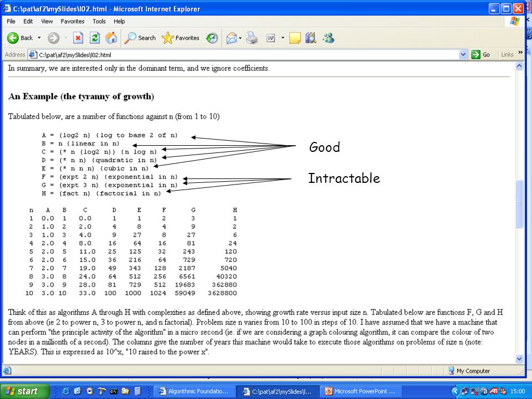The height and width of the screenshot is (399, 532).
Task: Click the disconnected wireless tray icon
Action: [475, 391]
